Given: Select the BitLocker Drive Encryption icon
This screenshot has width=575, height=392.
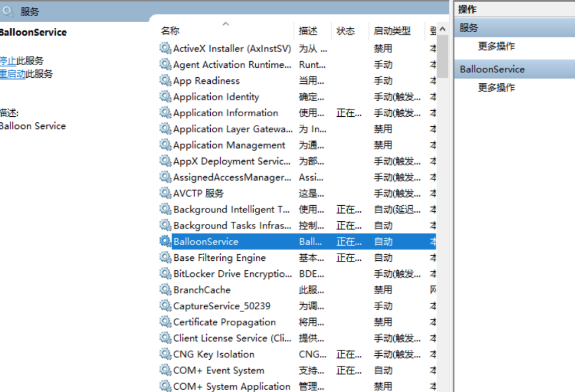Looking at the screenshot, I should (x=165, y=274).
